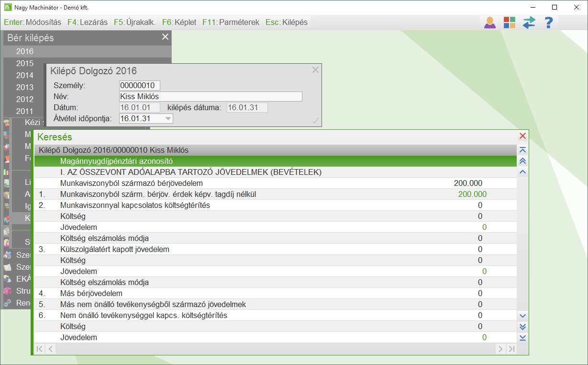Click F6: Képlet command
The height and width of the screenshot is (365, 588).
click(179, 22)
